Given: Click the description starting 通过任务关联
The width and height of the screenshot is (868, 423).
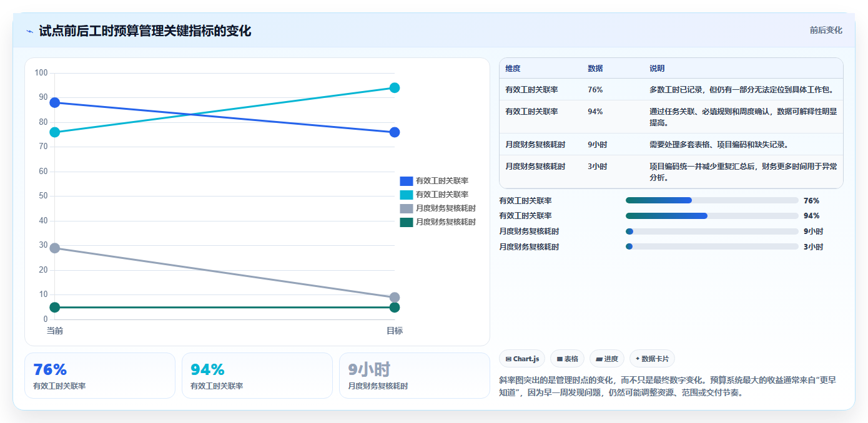Looking at the screenshot, I should [x=743, y=117].
